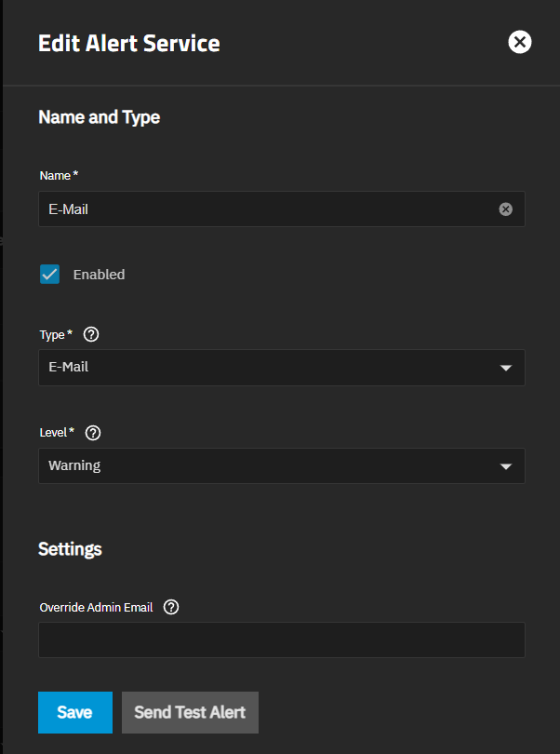This screenshot has width=560, height=754.
Task: Click the Enabled checkbox label text
Action: [99, 275]
